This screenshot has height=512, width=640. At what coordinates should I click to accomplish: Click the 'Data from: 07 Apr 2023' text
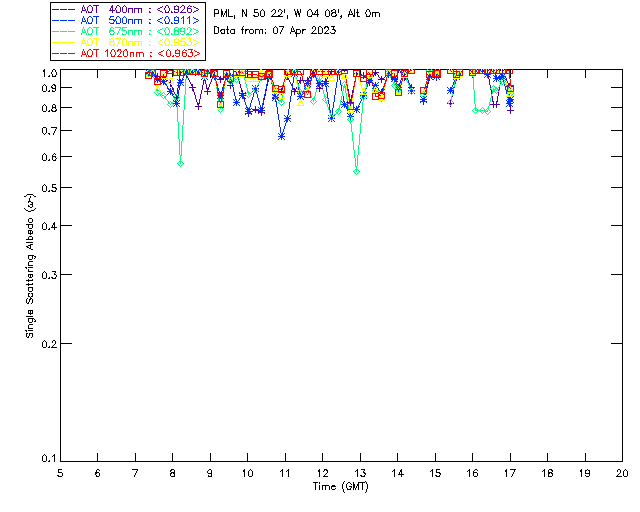275,31
